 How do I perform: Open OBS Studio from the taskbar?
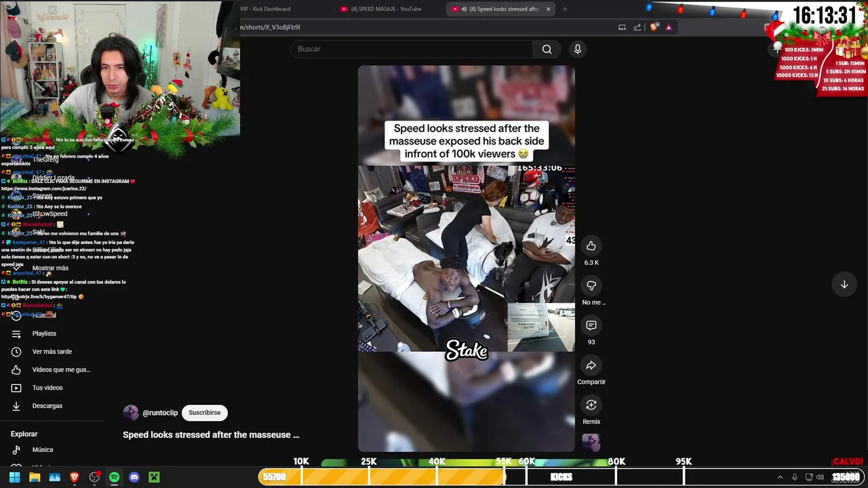(94, 477)
